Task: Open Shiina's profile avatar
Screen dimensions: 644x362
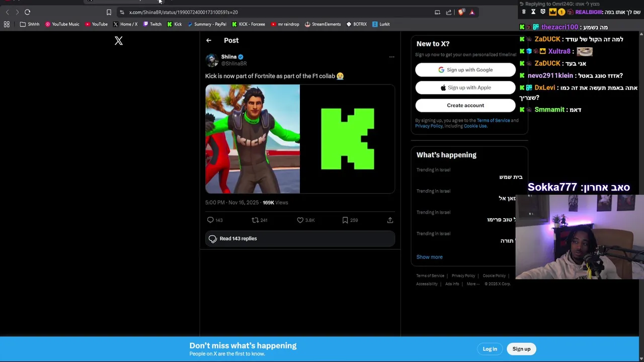Action: [x=212, y=60]
